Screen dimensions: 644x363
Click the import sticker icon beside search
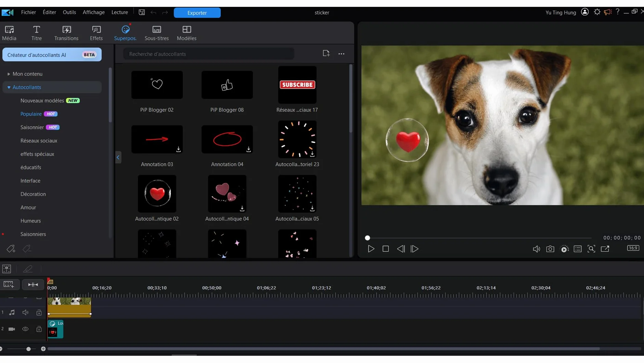point(326,53)
